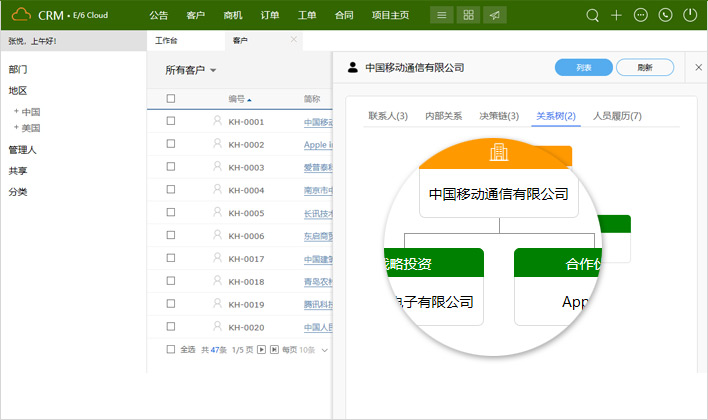Viewport: 708px width, 420px height.
Task: Tick the checkbox beside KH-0005
Action: 171,213
